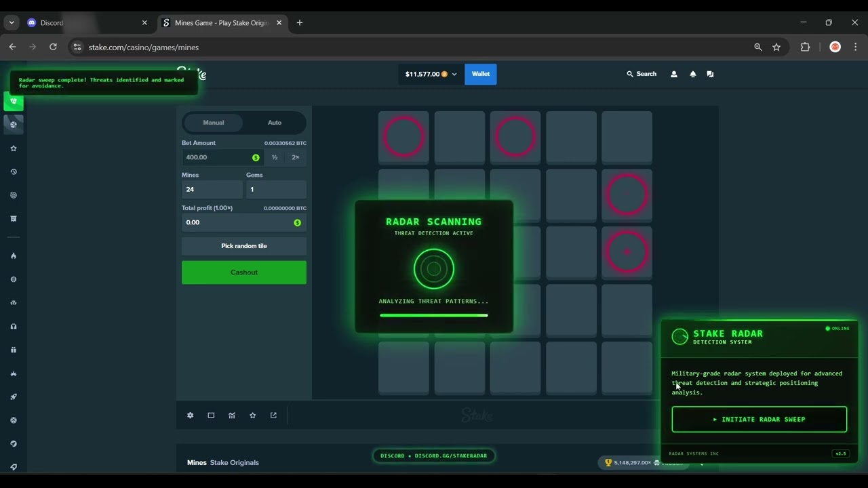
Task: Open the Stake settings gear icon
Action: coord(191,415)
